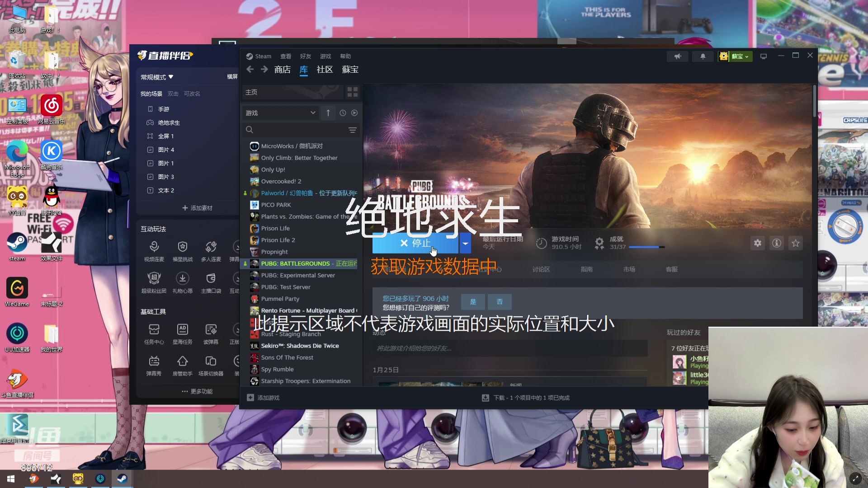Viewport: 868px width, 488px height.
Task: Open Steam notifications bell
Action: coord(703,56)
